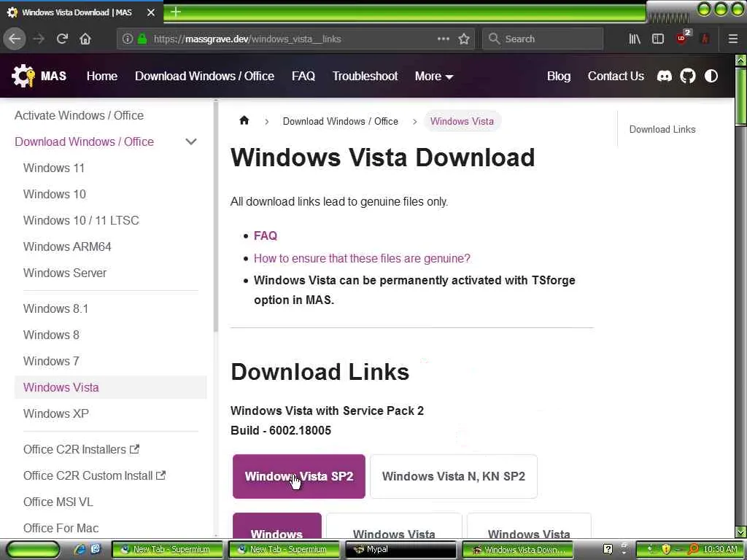This screenshot has height=560, width=747.
Task: Toggle the browser sidebar icon
Action: (x=658, y=39)
